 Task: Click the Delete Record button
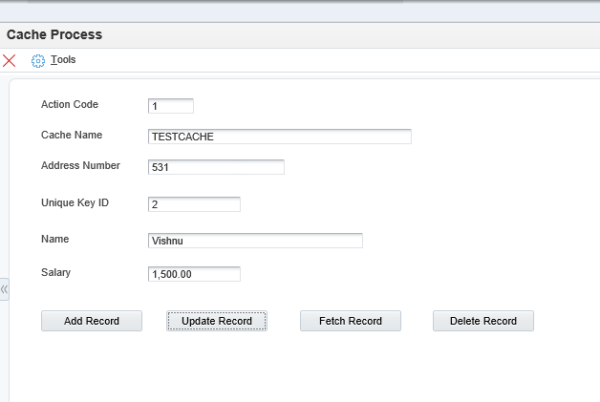click(483, 321)
